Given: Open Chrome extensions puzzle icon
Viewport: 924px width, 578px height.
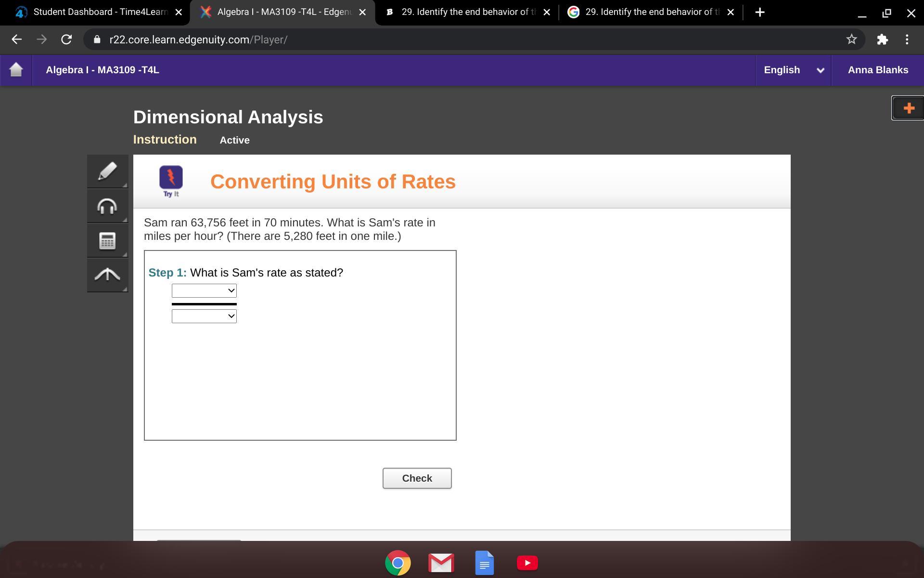Looking at the screenshot, I should [882, 39].
